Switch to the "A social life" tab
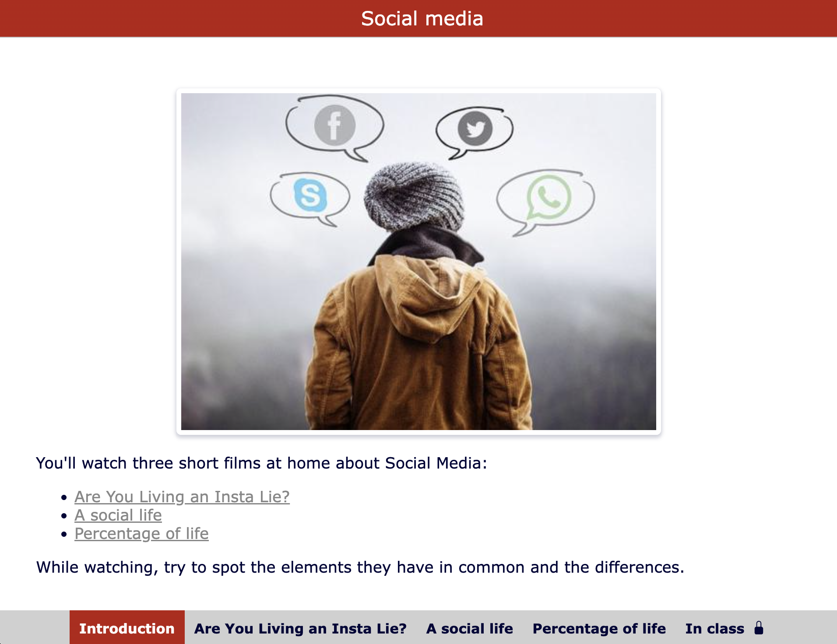The width and height of the screenshot is (837, 644). coord(469,628)
